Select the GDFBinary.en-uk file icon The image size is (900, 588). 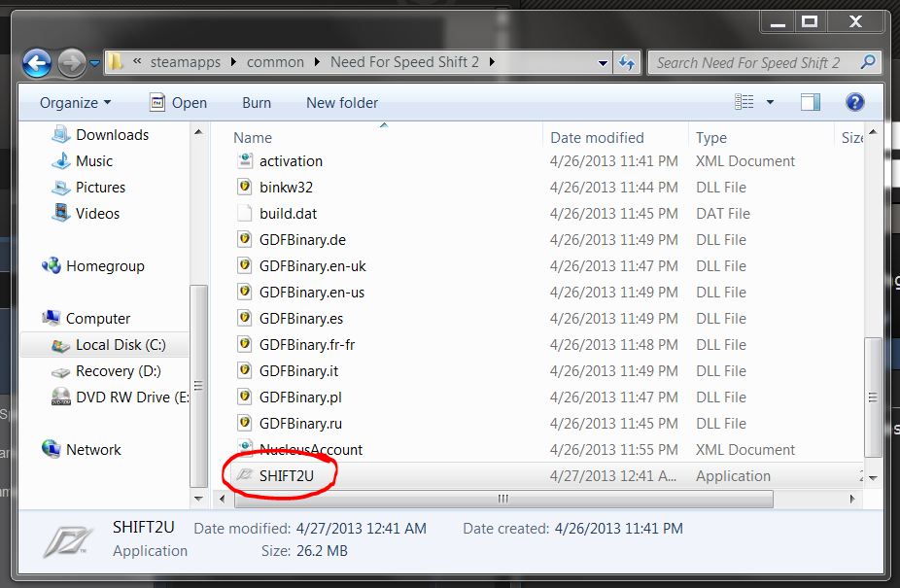click(x=245, y=266)
